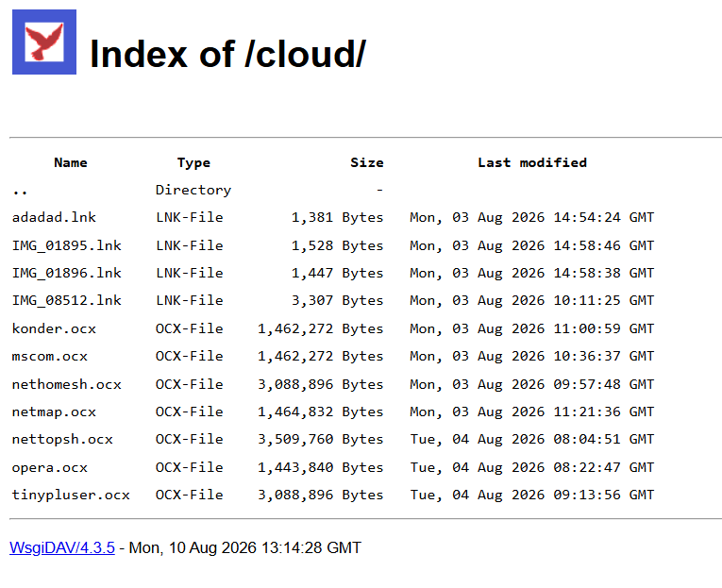The height and width of the screenshot is (588, 722).
Task: Open IMG_08512.lnk file
Action: (67, 301)
